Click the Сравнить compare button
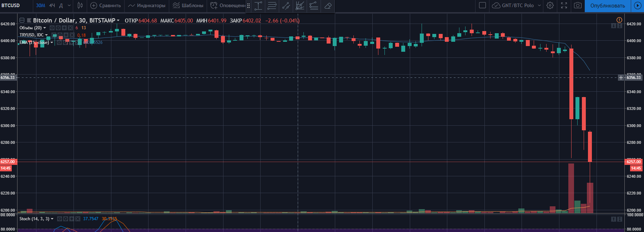 [x=106, y=5]
